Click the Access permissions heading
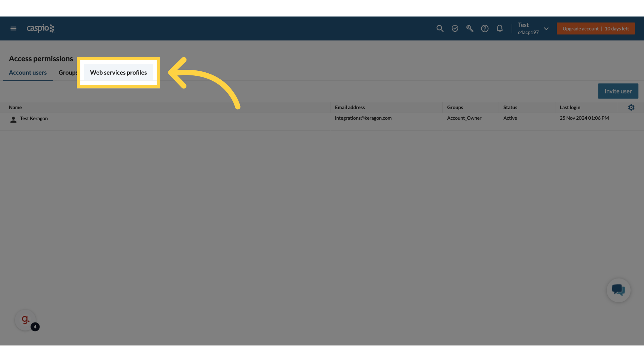 coord(41,59)
